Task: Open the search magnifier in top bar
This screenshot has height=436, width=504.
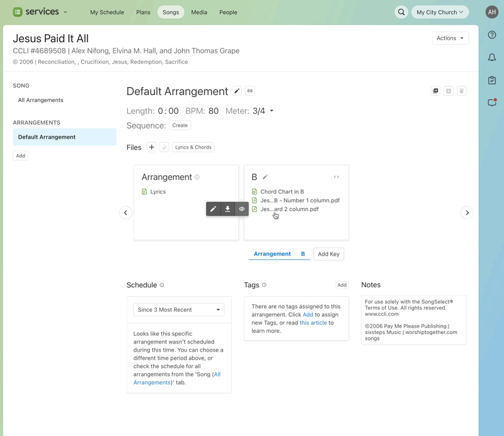Action: 401,12
